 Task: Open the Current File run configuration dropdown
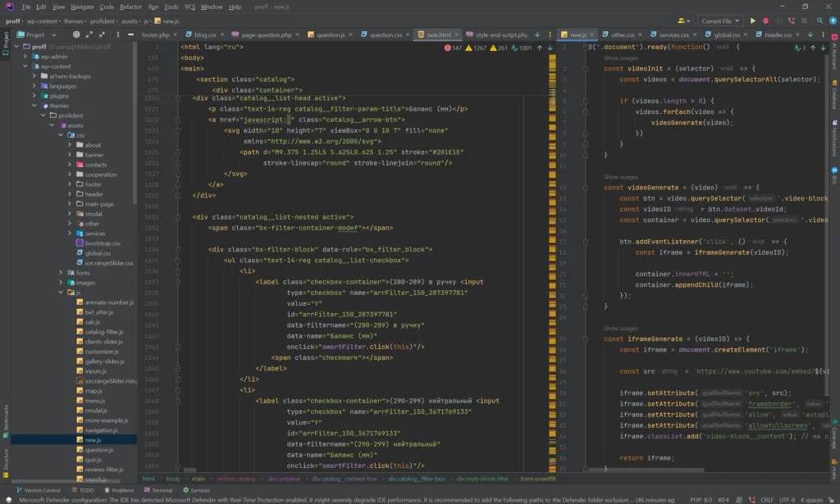coord(720,20)
